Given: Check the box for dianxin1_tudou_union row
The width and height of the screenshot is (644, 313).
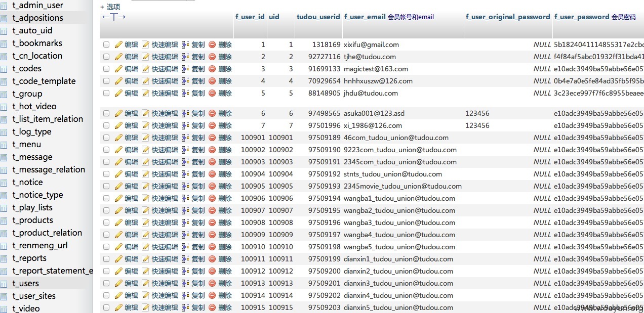Looking at the screenshot, I should (106, 259).
